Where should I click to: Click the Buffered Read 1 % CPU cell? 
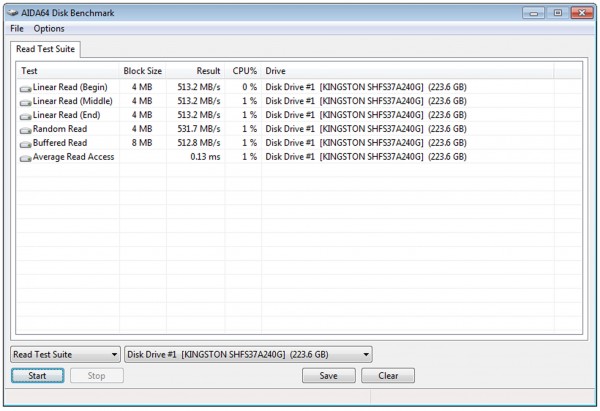(x=249, y=143)
